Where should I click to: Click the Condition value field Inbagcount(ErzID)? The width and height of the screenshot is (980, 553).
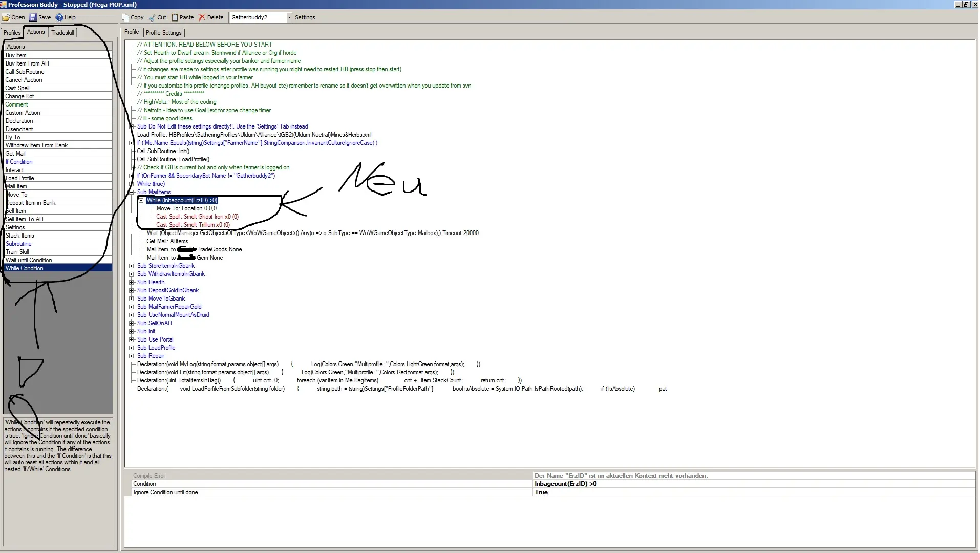565,484
